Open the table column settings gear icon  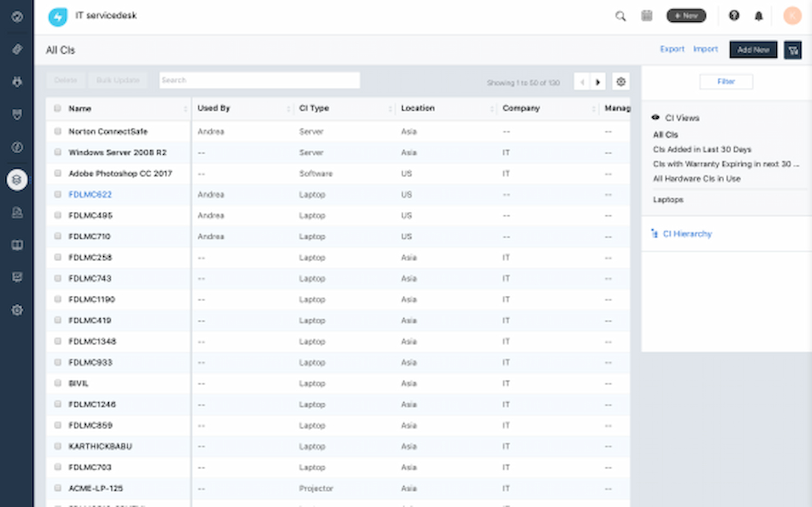tap(621, 81)
